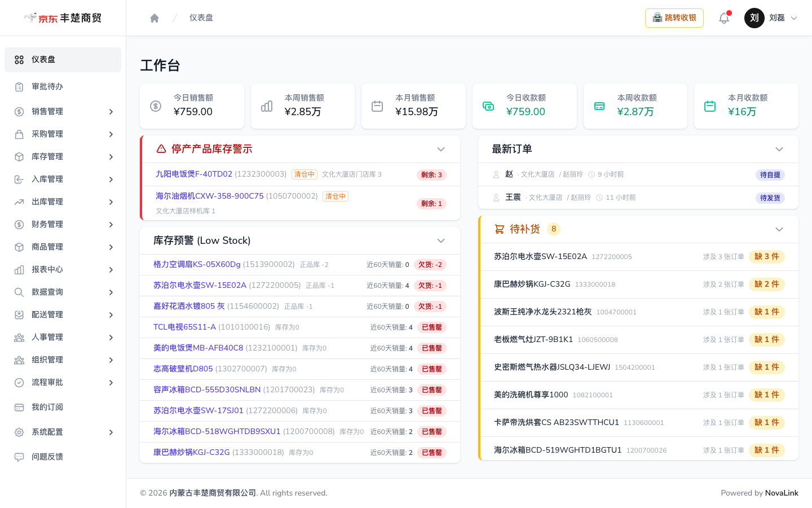Collapse the 待补货 panel
The image size is (812, 508).
tap(779, 229)
